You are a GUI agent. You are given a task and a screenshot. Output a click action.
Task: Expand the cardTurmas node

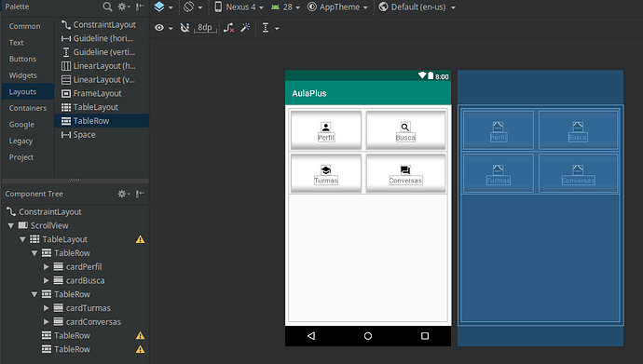tap(47, 308)
